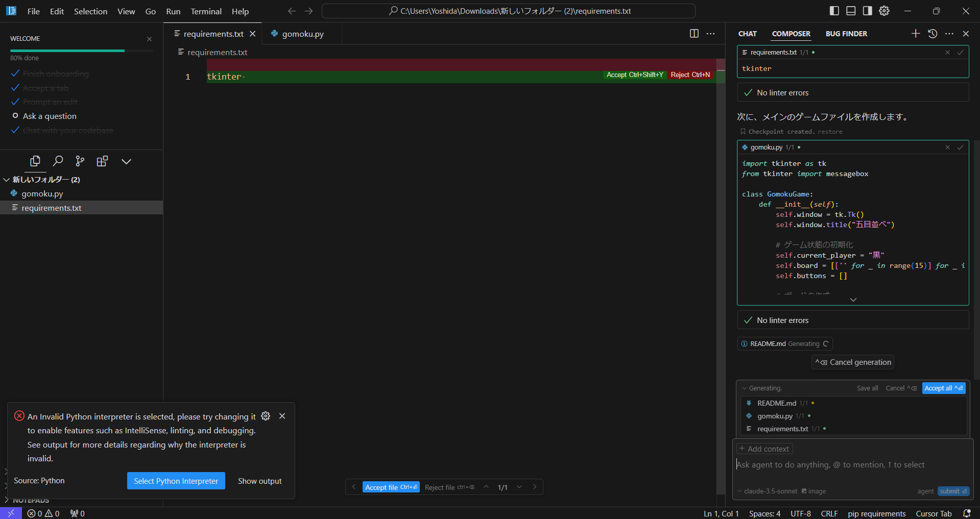Accept gomoku.py code block with checkmark icon

(960, 147)
